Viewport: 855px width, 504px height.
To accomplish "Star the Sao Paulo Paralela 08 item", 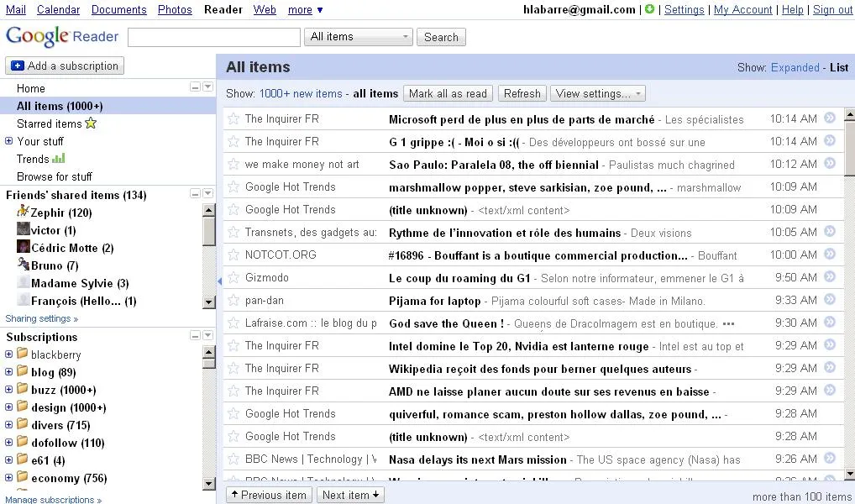I will tap(233, 164).
